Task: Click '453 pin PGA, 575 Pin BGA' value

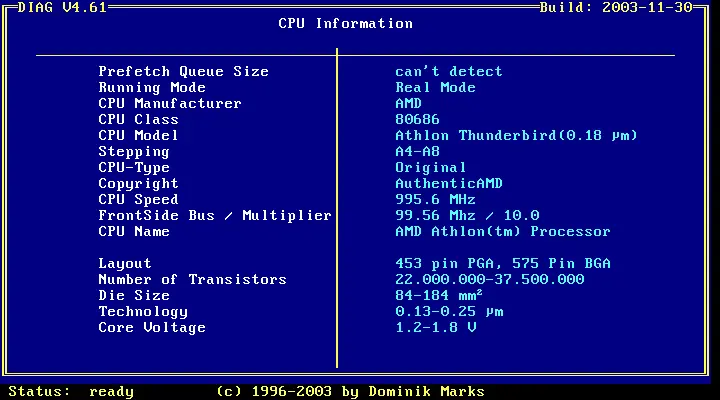Action: click(503, 264)
